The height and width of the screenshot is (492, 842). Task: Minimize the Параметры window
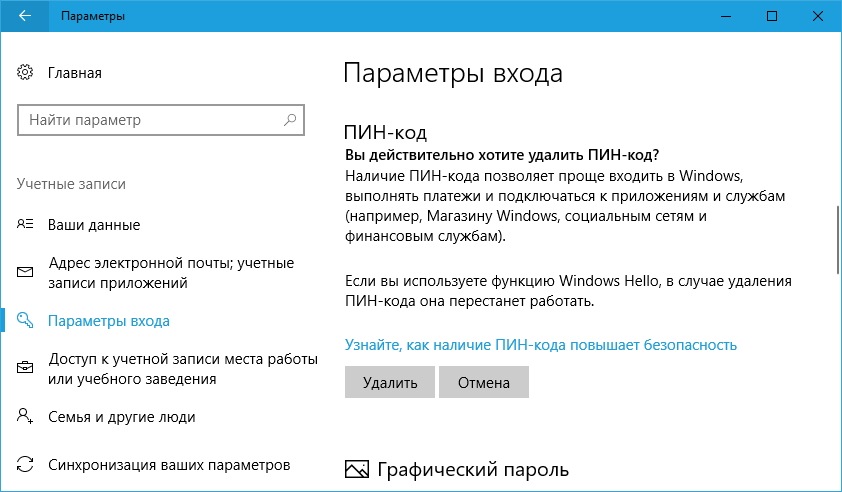coord(725,16)
